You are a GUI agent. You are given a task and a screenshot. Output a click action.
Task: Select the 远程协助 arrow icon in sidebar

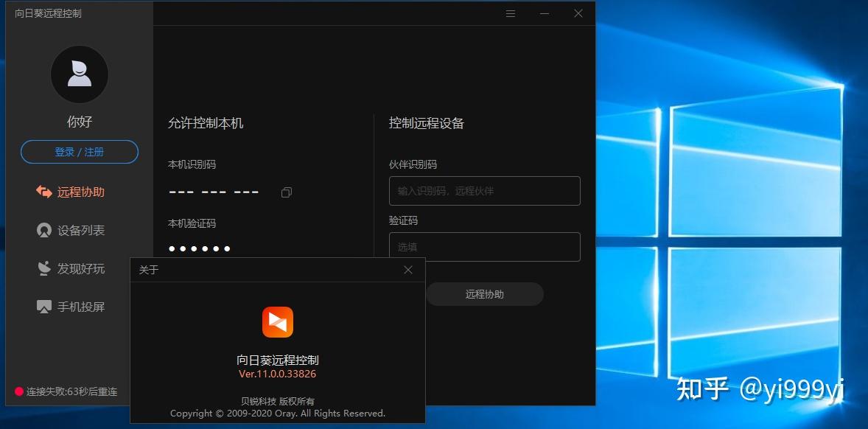[44, 192]
